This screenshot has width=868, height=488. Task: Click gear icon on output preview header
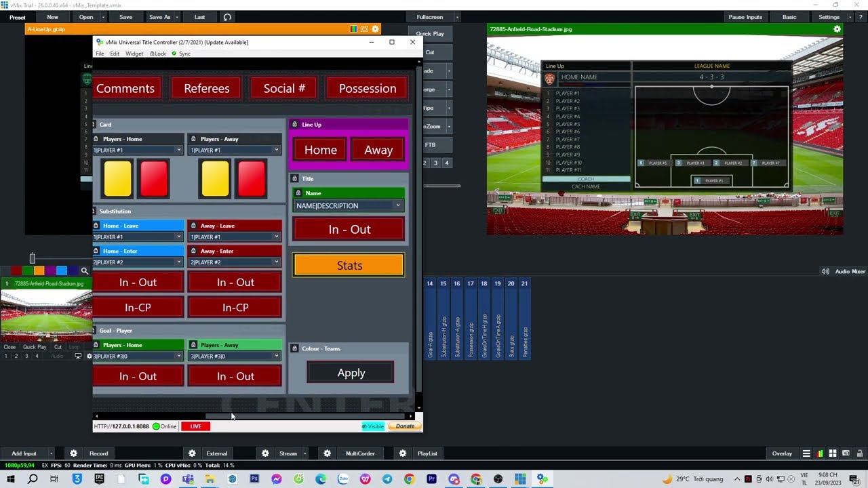click(x=837, y=29)
